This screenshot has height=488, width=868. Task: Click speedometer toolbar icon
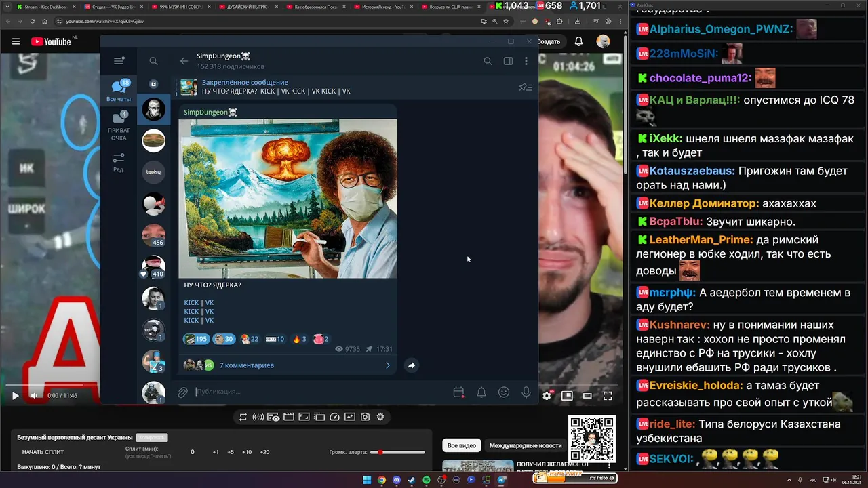point(334,417)
